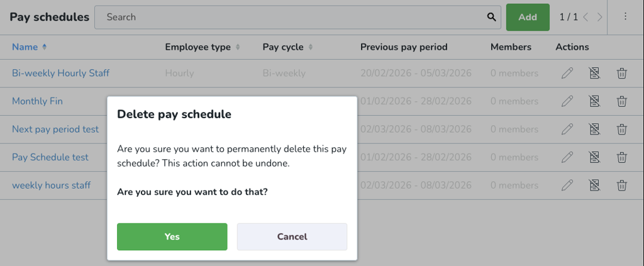The height and width of the screenshot is (266, 644).
Task: Edit the Bi-weekly Hourly Staff schedule
Action: pyautogui.click(x=567, y=74)
